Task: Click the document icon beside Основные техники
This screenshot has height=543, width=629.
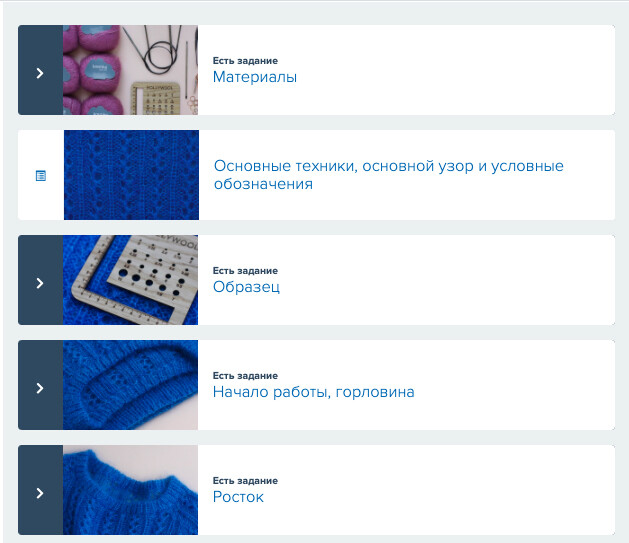Action: pos(41,175)
